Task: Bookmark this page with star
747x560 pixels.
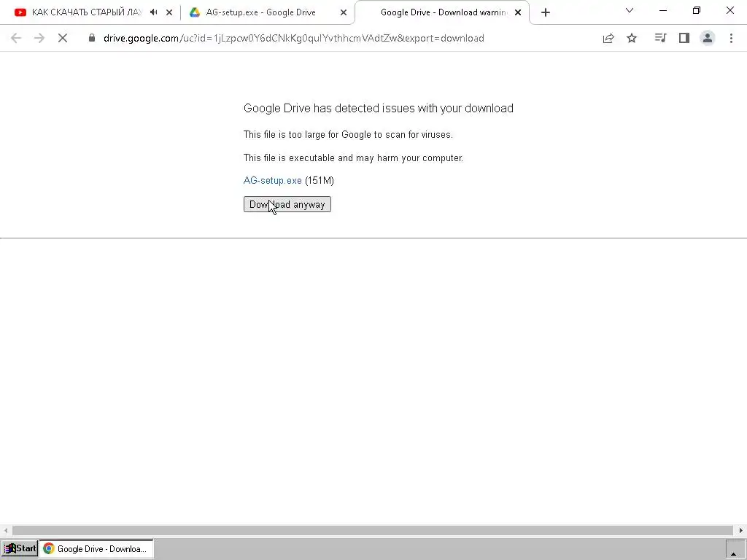Action: click(x=632, y=38)
